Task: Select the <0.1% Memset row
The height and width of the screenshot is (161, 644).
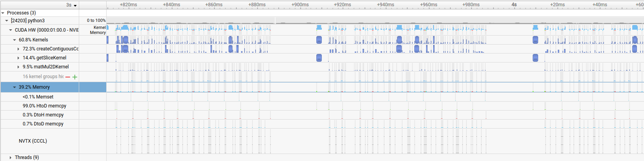Action: [38, 97]
